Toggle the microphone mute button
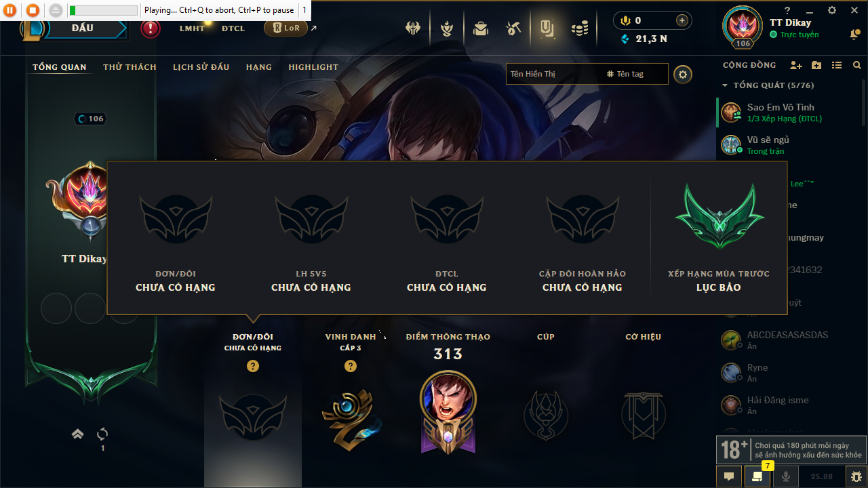Image resolution: width=868 pixels, height=488 pixels. pos(786,476)
